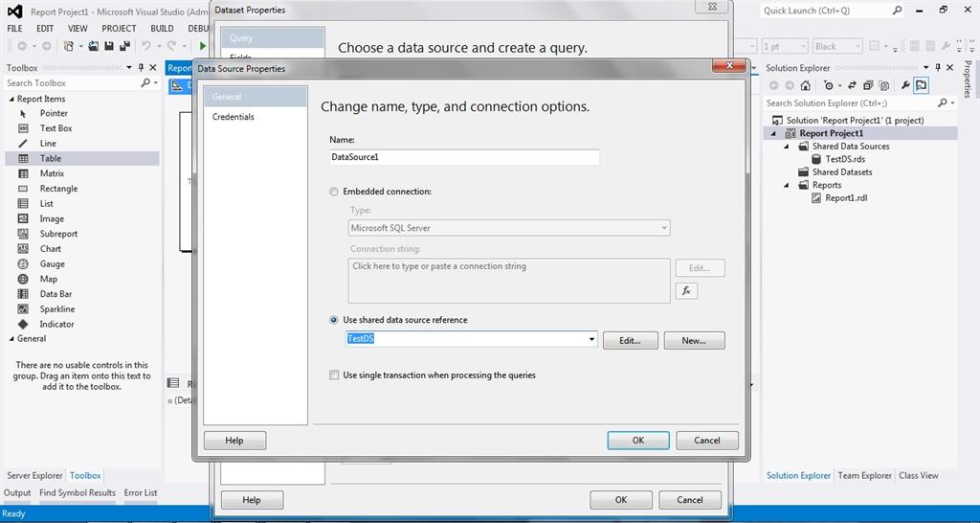Open the TestDS shared data source dropdown

tap(591, 340)
